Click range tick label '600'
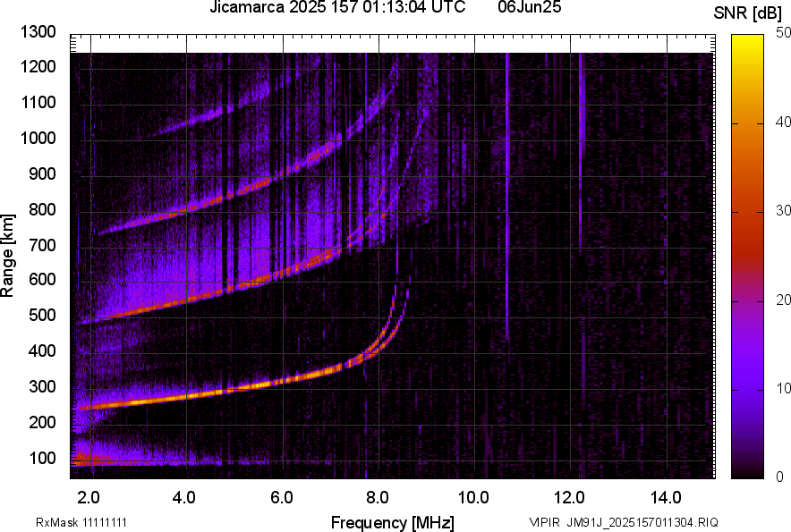791x532 pixels. coord(42,279)
